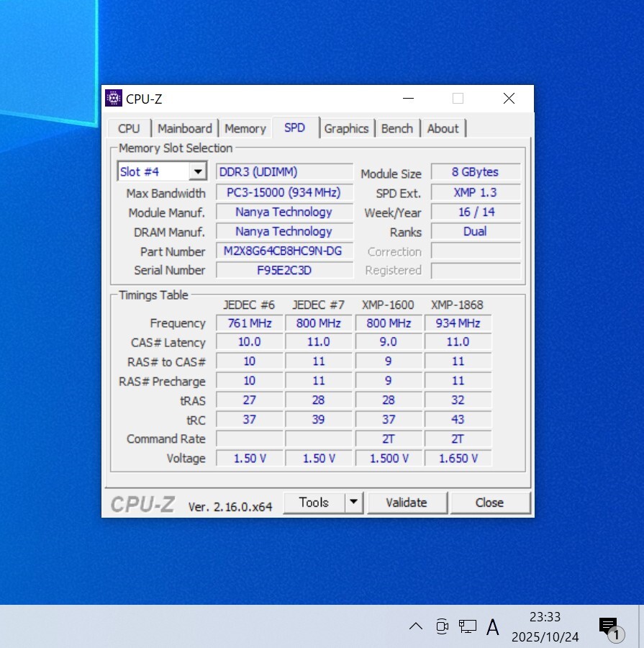This screenshot has width=644, height=648.
Task: Click the CPU-Z icon in title bar
Action: point(114,99)
